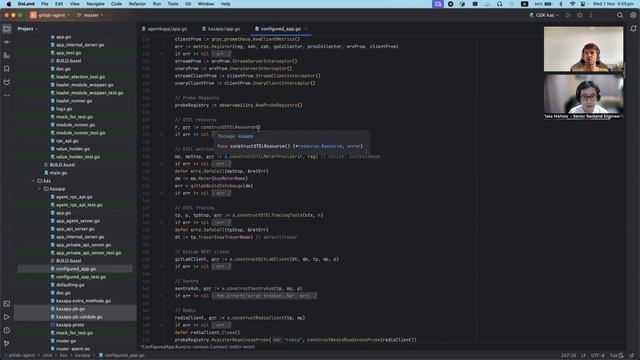
Task: Open the Bluetooth status menu
Action: (x=561, y=4)
